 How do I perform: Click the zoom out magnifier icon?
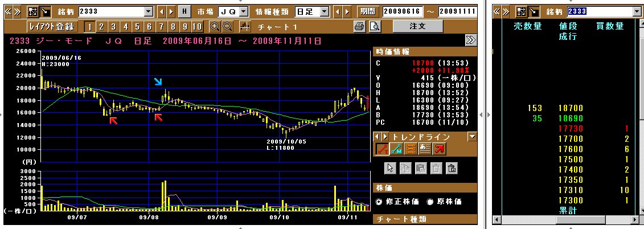tap(227, 27)
